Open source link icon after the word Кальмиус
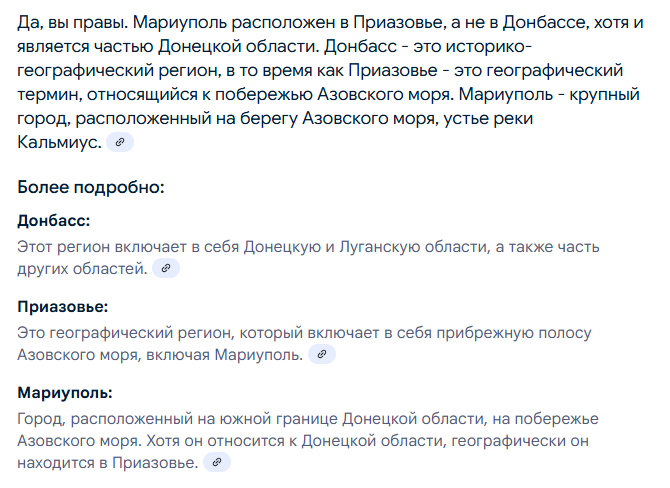The height and width of the screenshot is (488, 670). (120, 142)
